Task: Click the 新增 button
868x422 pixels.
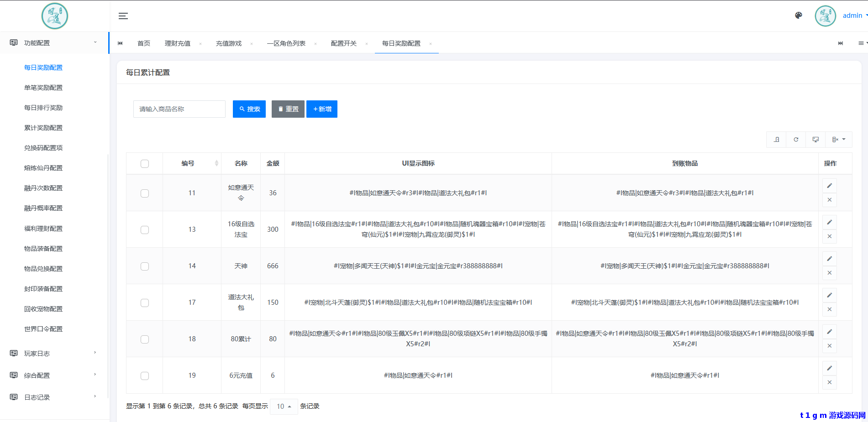Action: pyautogui.click(x=321, y=109)
